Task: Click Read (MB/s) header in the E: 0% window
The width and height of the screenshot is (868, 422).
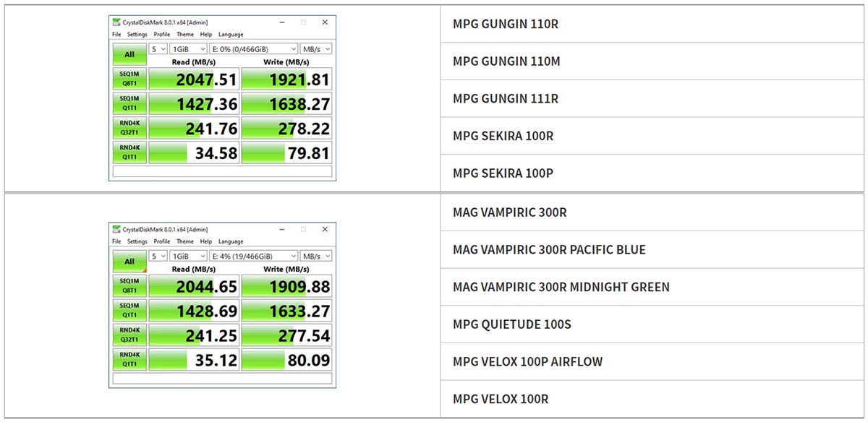Action: [193, 62]
